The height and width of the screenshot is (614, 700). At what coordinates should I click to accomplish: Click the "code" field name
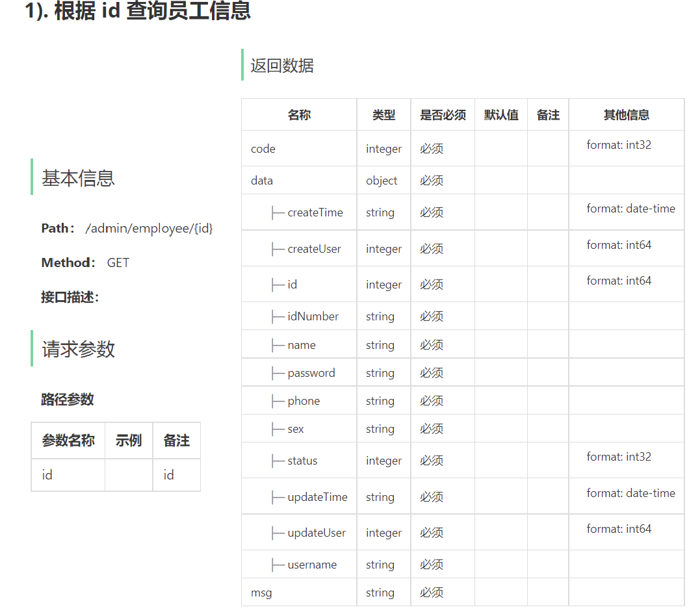tap(263, 149)
